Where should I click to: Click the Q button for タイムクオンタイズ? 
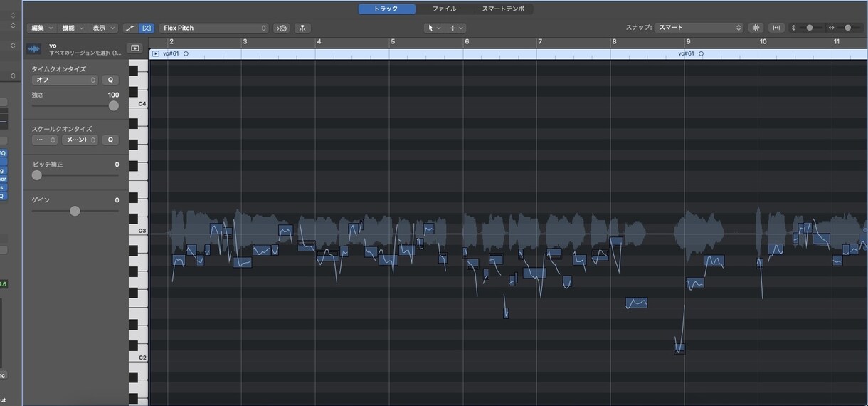tap(110, 80)
